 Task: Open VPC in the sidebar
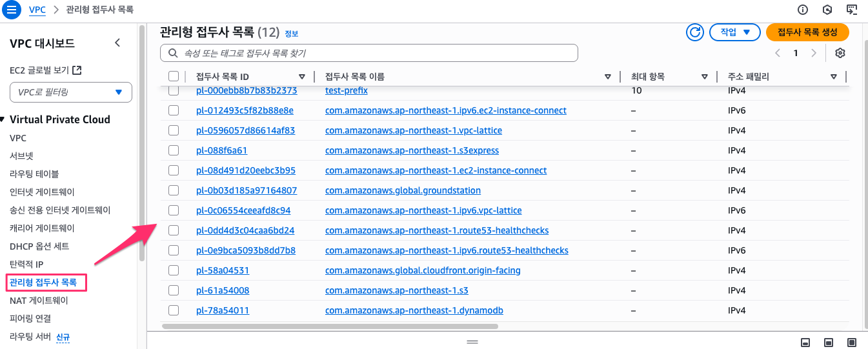(x=18, y=138)
